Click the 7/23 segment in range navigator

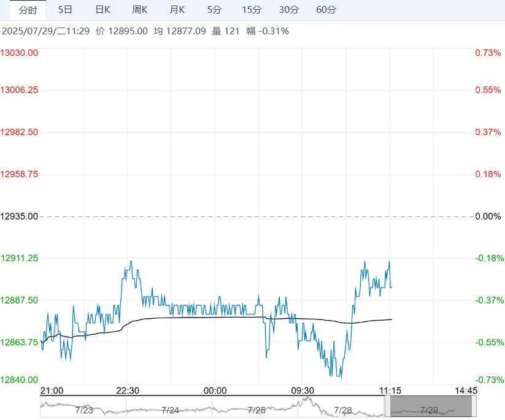(x=83, y=410)
